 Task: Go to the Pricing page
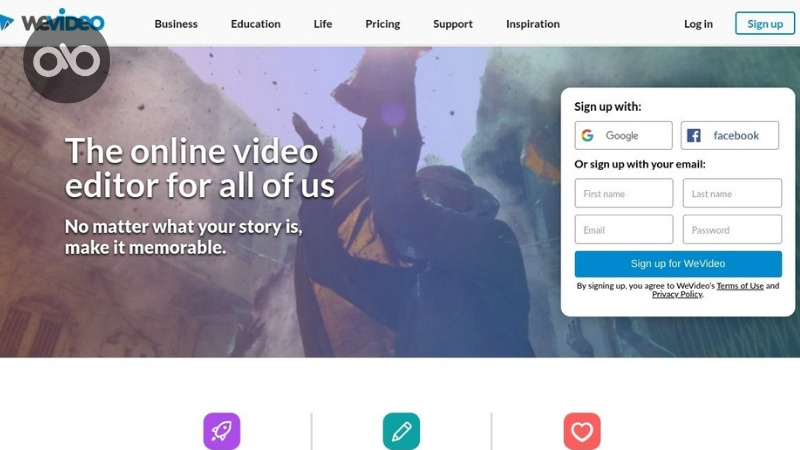click(383, 24)
